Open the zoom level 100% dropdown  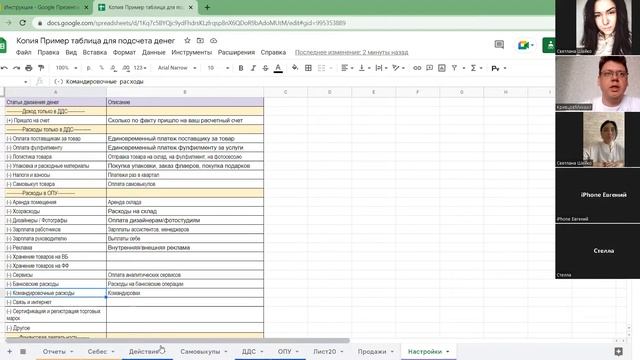(66, 68)
